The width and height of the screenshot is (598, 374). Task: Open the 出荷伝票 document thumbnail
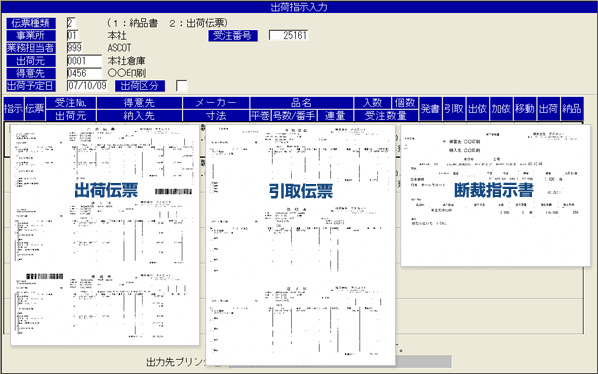105,235
